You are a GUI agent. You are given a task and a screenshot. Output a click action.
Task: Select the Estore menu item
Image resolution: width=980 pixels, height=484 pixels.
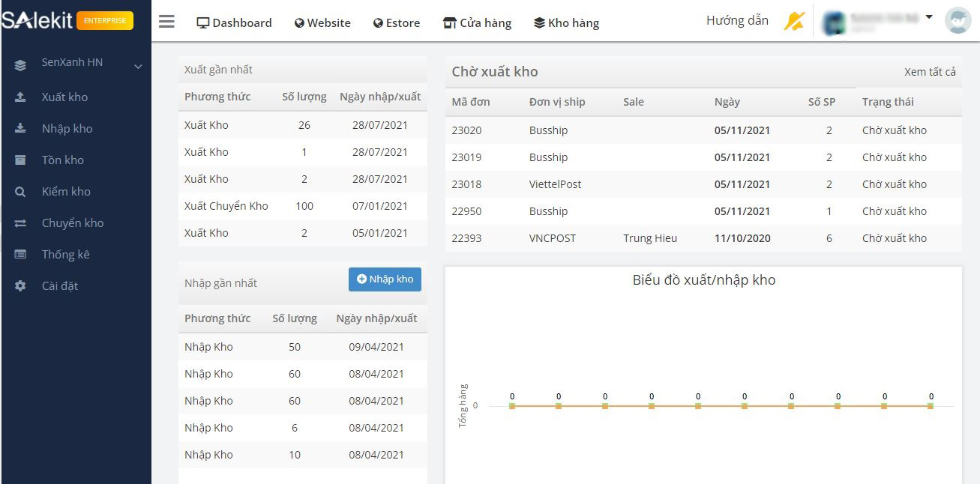[397, 23]
